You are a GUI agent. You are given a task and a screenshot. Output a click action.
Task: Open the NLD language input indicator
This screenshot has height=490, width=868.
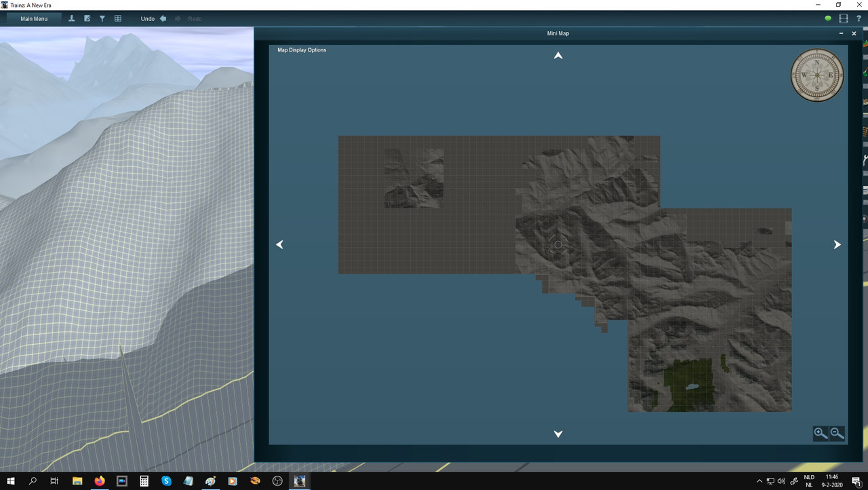point(809,481)
